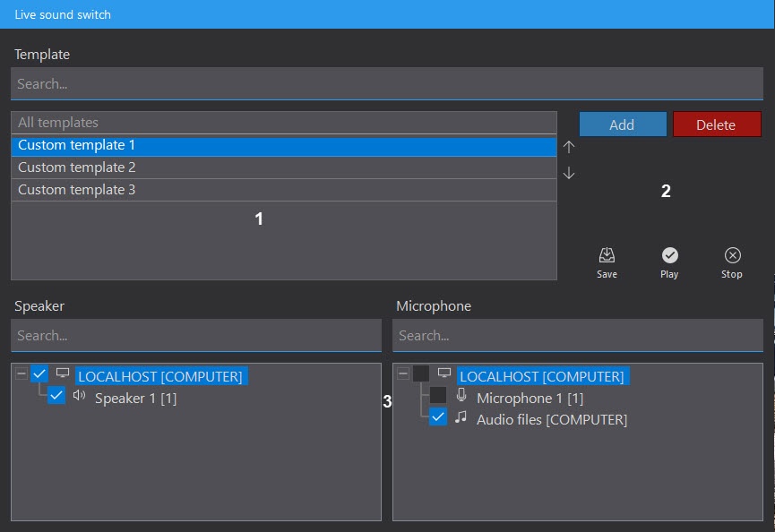Add a new template
The width and height of the screenshot is (775, 532).
(x=623, y=124)
